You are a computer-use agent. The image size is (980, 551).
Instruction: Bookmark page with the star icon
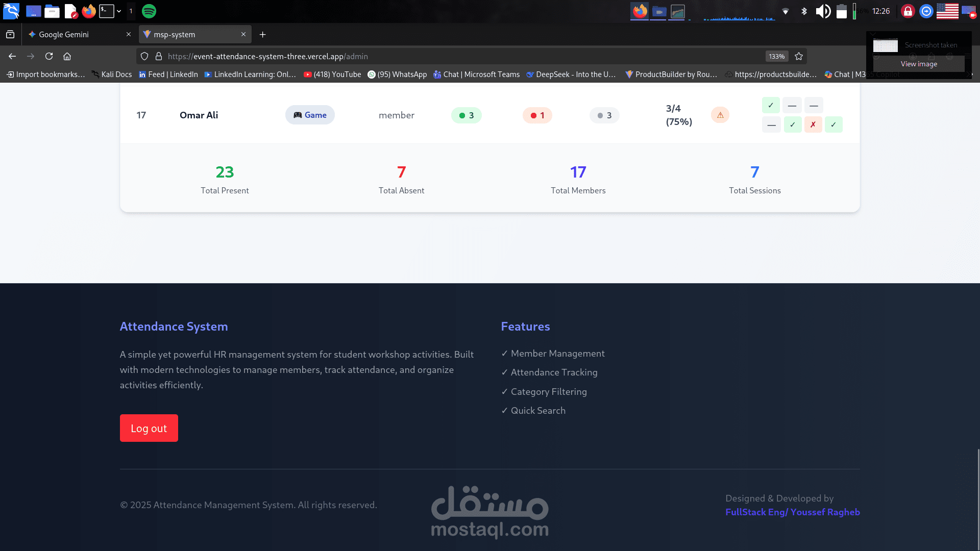(x=799, y=56)
